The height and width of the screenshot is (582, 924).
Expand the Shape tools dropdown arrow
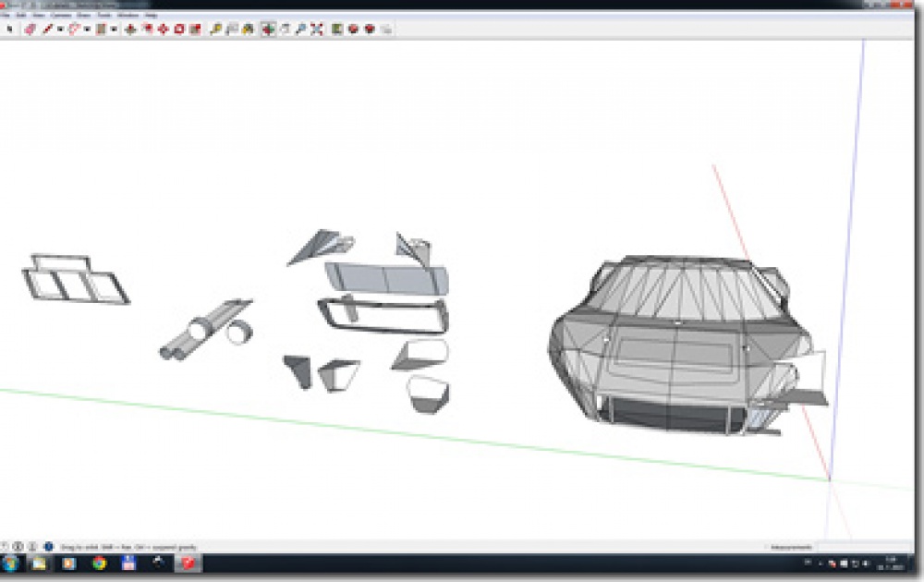(114, 29)
